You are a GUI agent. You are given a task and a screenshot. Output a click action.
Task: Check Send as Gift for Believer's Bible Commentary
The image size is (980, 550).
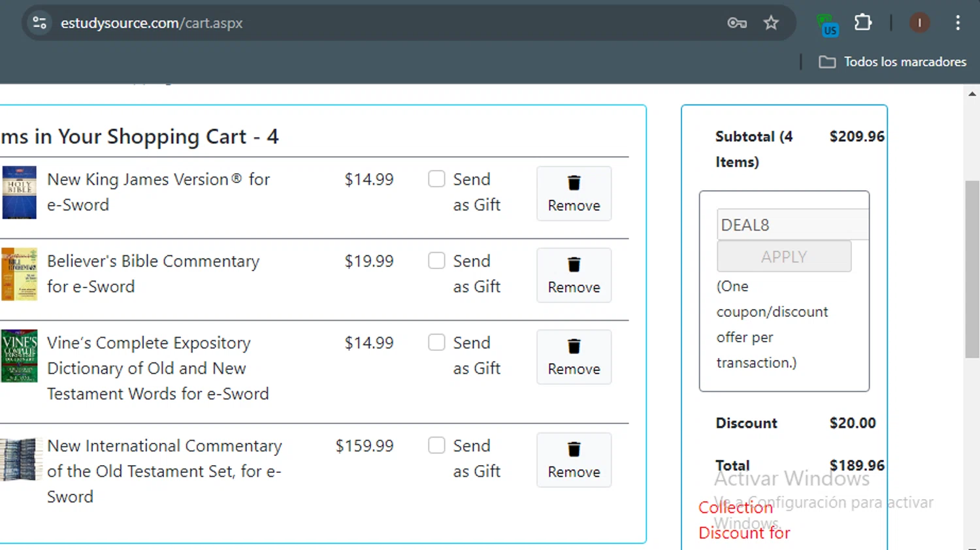coord(436,260)
